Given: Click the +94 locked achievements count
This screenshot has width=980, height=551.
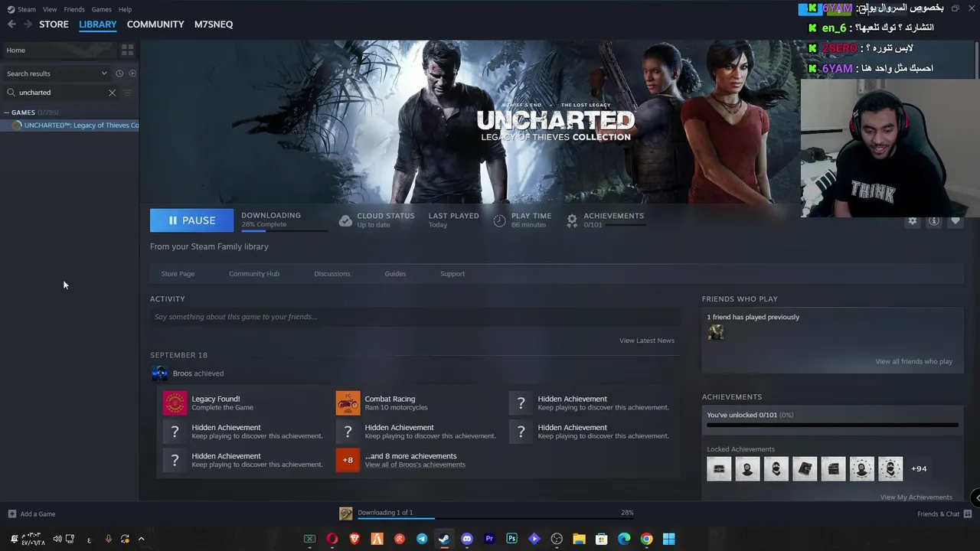Looking at the screenshot, I should 919,468.
